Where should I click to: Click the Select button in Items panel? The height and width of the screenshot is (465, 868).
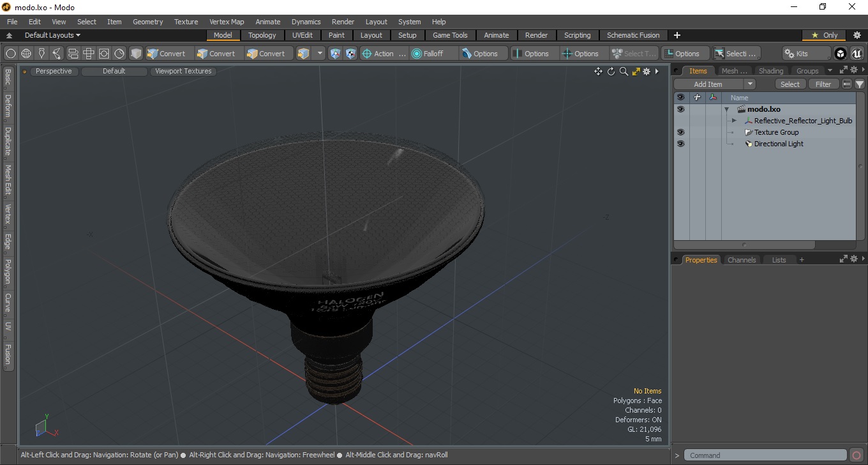click(790, 84)
